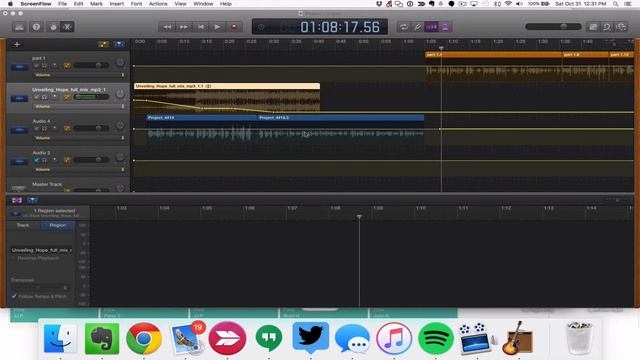The image size is (640, 360).
Task: Switch to the Track tab in editor
Action: click(23, 225)
